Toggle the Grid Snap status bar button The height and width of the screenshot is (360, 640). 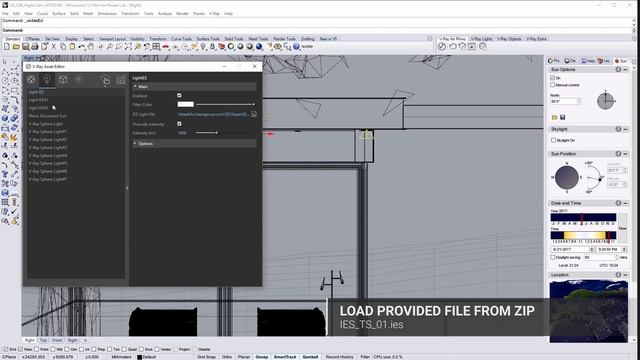click(207, 357)
